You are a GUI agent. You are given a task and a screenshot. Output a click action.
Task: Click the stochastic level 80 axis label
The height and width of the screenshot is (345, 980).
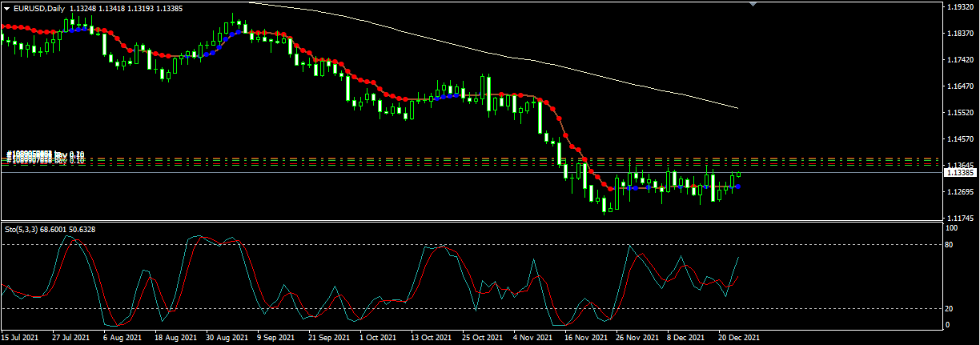pyautogui.click(x=950, y=244)
